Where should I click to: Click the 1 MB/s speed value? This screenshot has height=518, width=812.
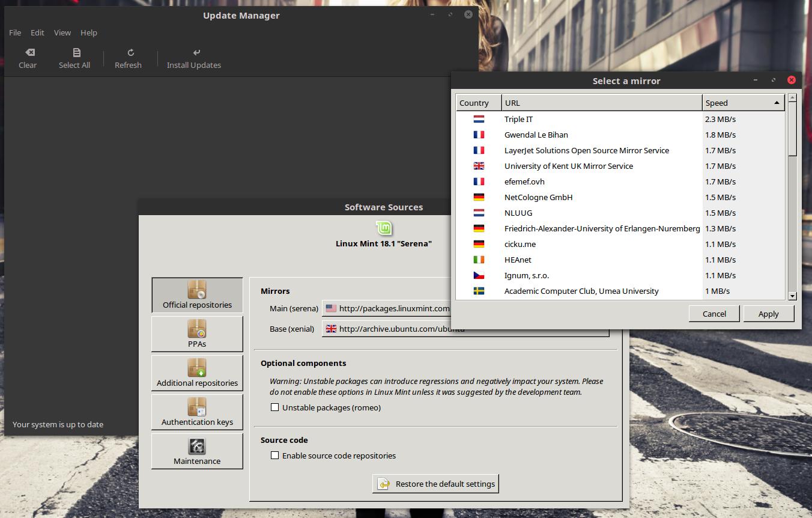pyautogui.click(x=717, y=291)
